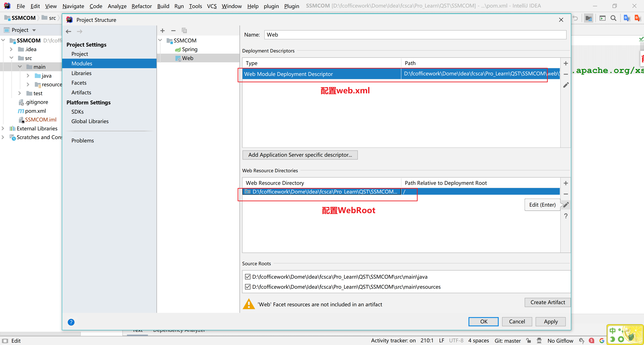This screenshot has width=644, height=345.
Task: Click the remove module minus icon
Action: pyautogui.click(x=173, y=31)
